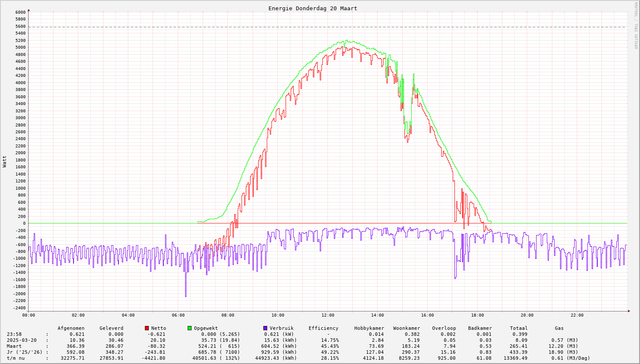The image size is (640, 364).
Task: Click the 5600 value on Y-axis
Action: pyautogui.click(x=21, y=26)
